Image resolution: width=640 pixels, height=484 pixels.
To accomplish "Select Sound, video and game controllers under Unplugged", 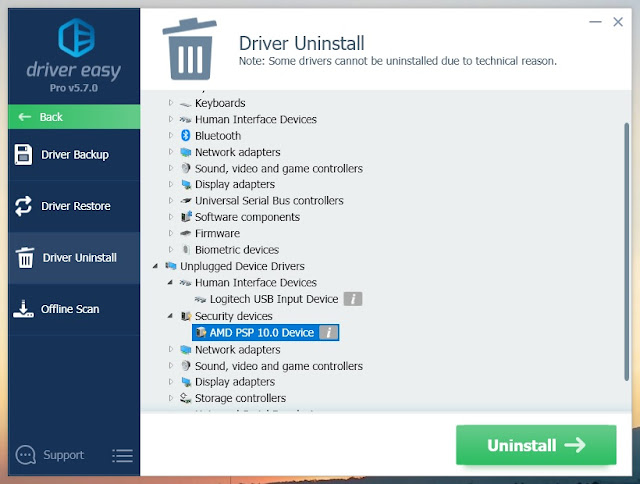I will (x=279, y=366).
